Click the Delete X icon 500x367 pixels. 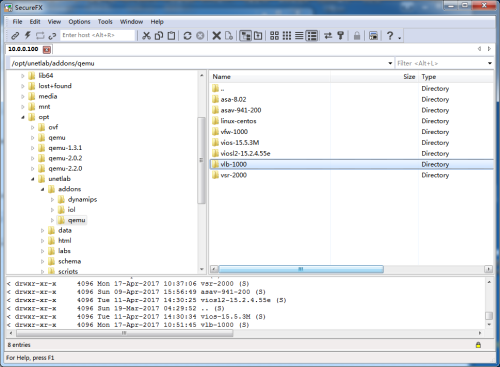[216, 35]
